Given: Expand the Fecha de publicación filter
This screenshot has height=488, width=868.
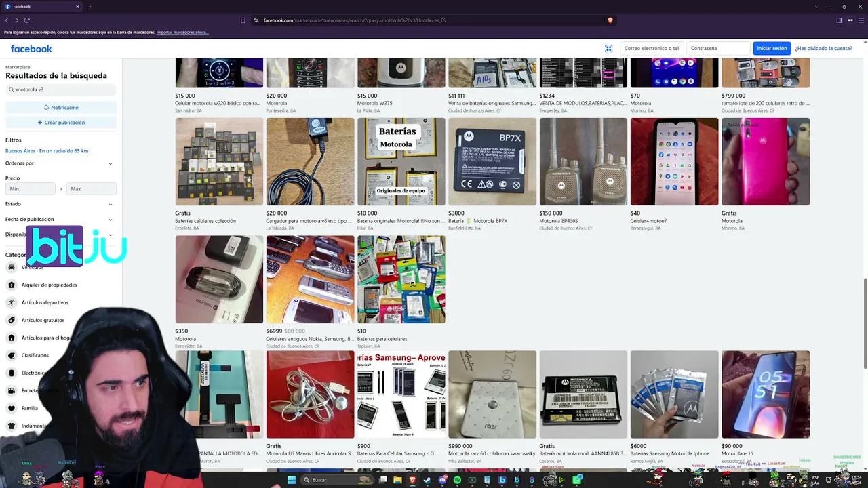Looking at the screenshot, I should click(x=59, y=220).
